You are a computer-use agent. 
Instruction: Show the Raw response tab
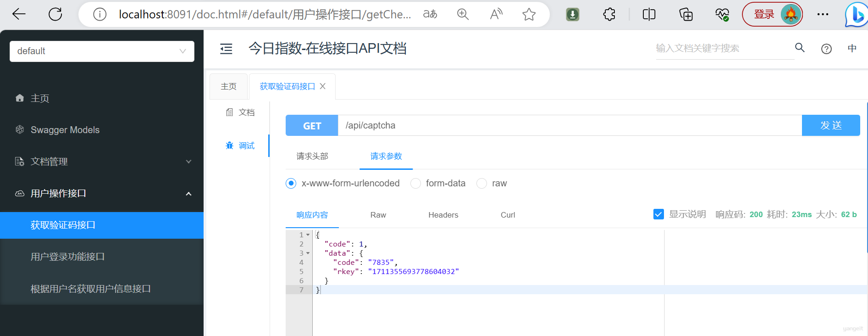tap(378, 215)
